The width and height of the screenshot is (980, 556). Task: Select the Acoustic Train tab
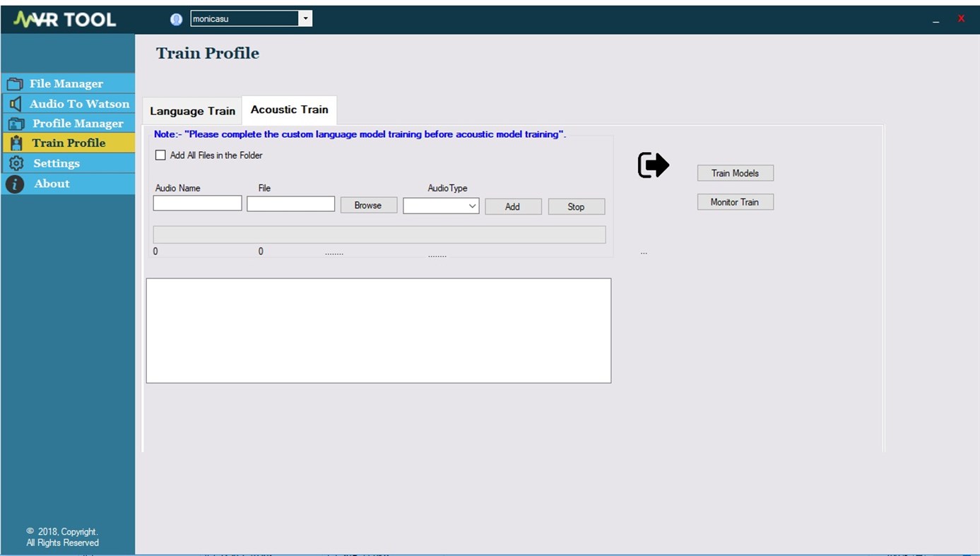(x=289, y=110)
